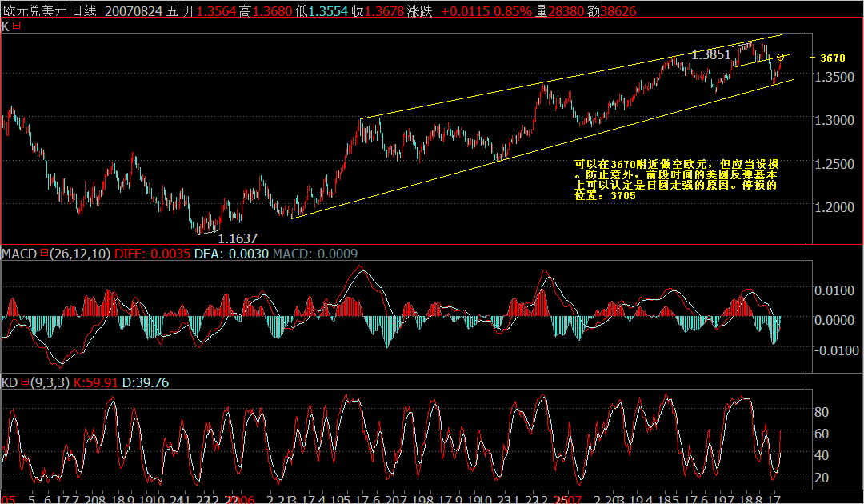This screenshot has height=504, width=864.
Task: Click the 0.0100 MACD axis label
Action: [836, 290]
